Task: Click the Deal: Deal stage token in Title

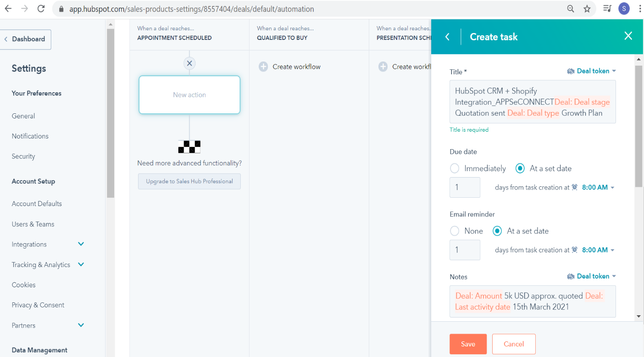Action: [x=582, y=102]
